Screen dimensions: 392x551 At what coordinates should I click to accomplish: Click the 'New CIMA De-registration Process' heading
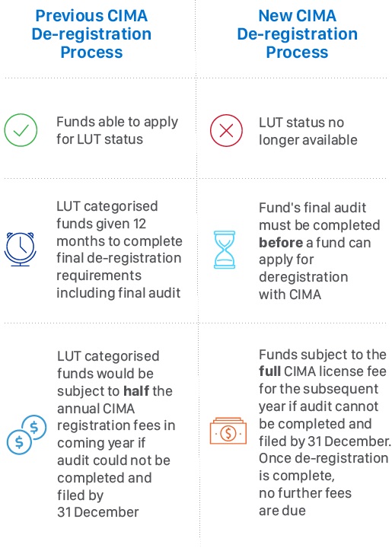coord(297,34)
